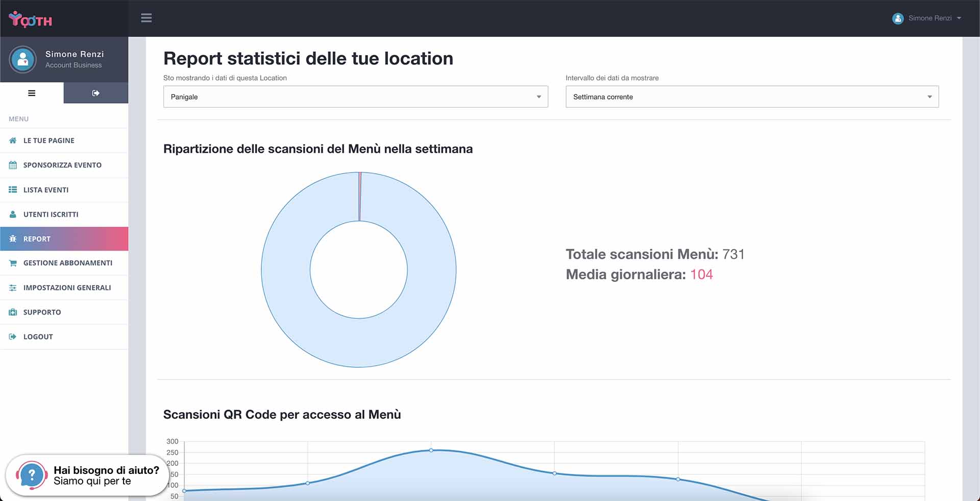Click the peak data point on line chart
Viewport: 980px width, 501px height.
(431, 450)
